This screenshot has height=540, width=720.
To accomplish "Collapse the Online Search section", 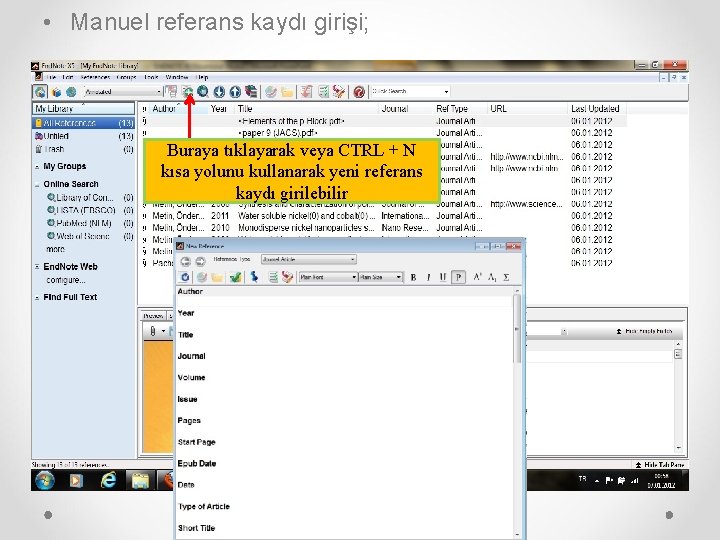I will [x=37, y=185].
